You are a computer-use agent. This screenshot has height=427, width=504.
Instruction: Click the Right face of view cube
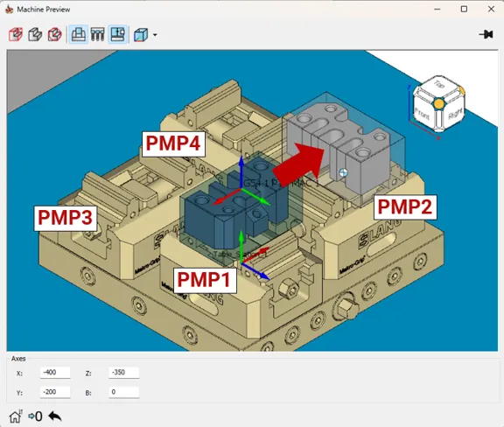pyautogui.click(x=454, y=114)
